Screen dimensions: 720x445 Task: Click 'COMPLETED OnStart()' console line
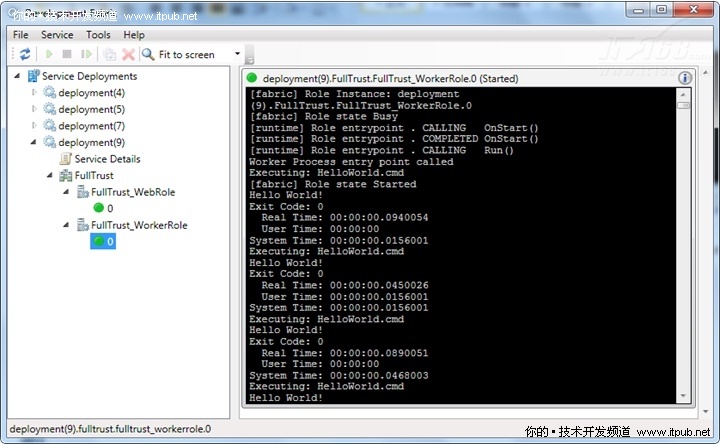(x=480, y=139)
